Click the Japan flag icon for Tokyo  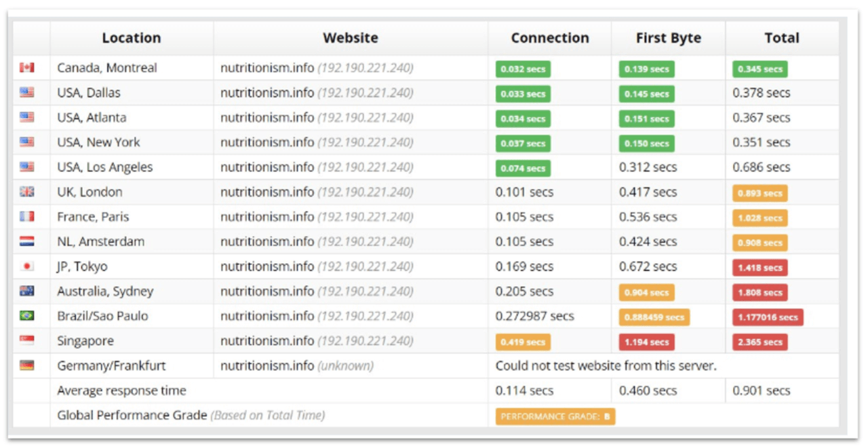pos(27,266)
